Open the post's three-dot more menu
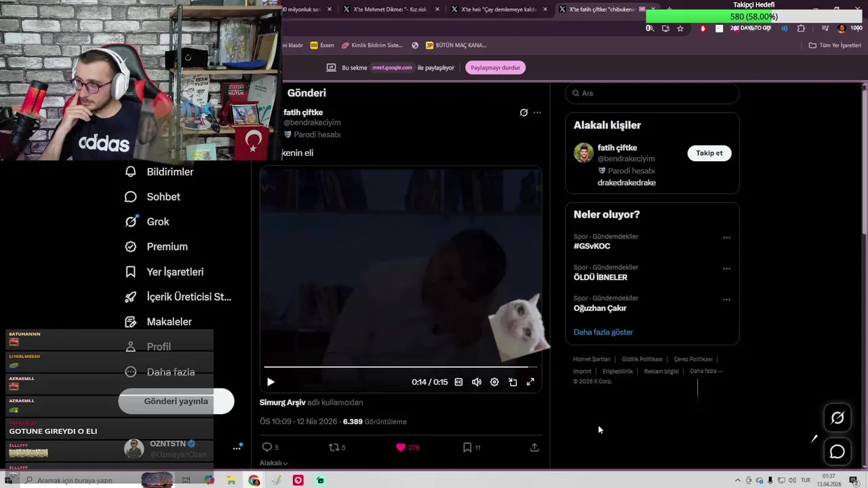The image size is (868, 488). (537, 113)
